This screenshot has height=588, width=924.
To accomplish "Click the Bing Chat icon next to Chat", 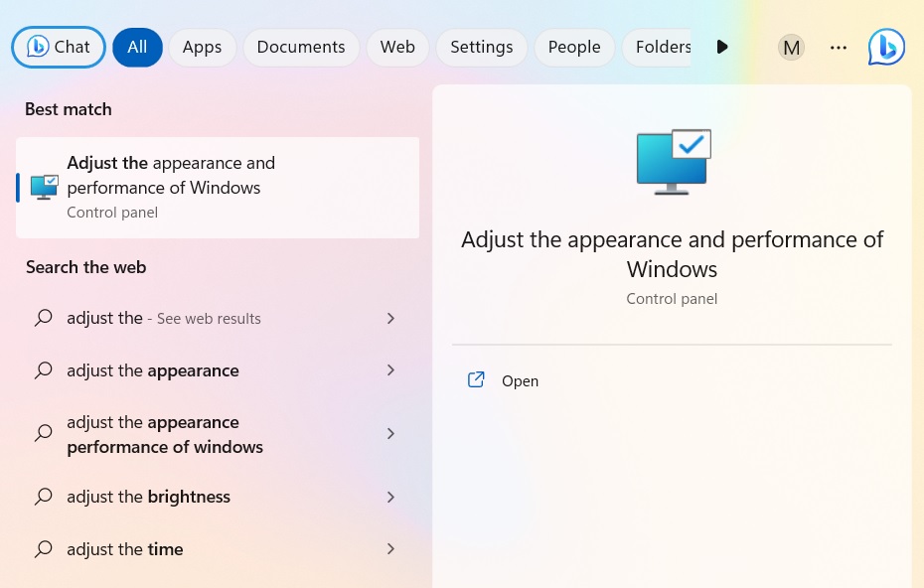I will click(38, 47).
